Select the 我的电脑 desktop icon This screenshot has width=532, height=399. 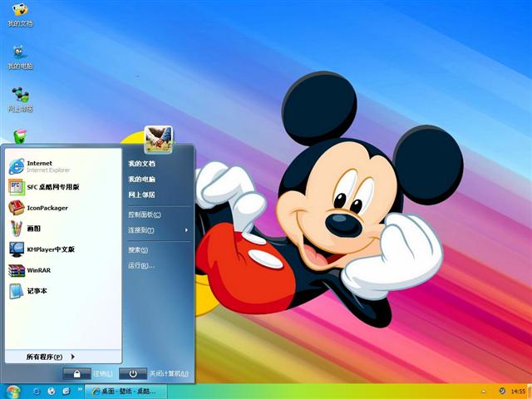[20, 56]
